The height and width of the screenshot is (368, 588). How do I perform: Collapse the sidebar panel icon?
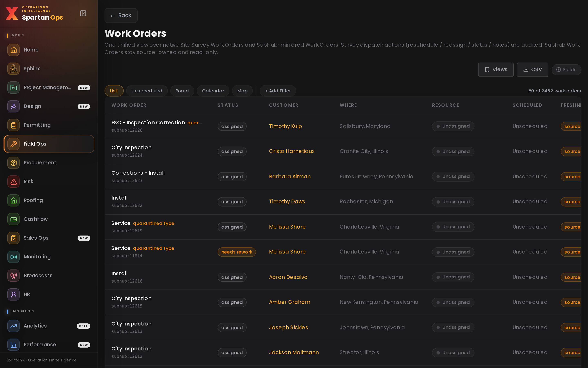pos(83,13)
